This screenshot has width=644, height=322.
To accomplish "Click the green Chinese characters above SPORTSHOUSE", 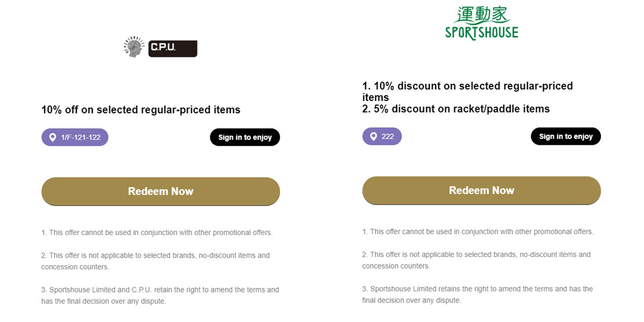I will click(x=481, y=14).
